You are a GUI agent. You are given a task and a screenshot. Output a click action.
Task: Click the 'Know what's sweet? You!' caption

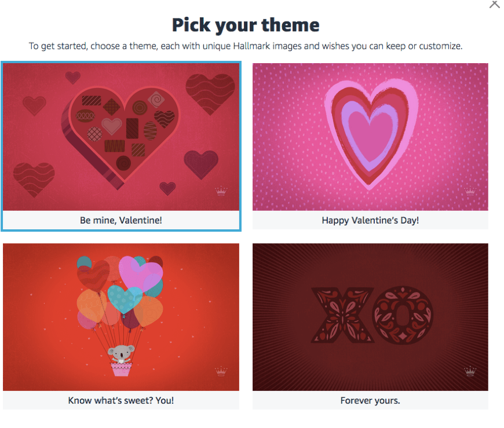tap(120, 400)
